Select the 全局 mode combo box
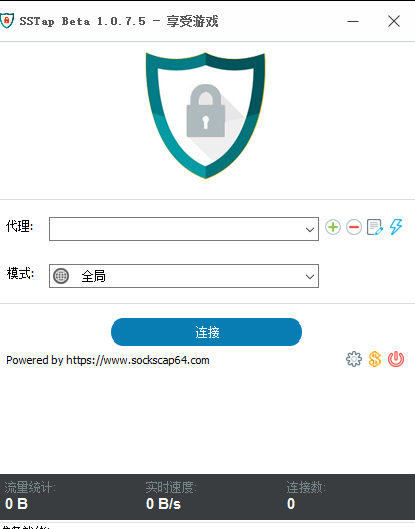This screenshot has height=529, width=415. (x=184, y=276)
